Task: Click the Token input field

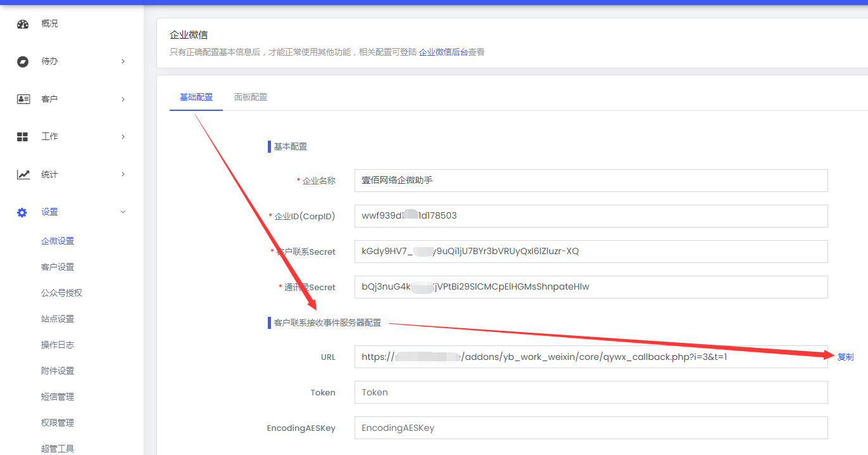Action: click(591, 392)
